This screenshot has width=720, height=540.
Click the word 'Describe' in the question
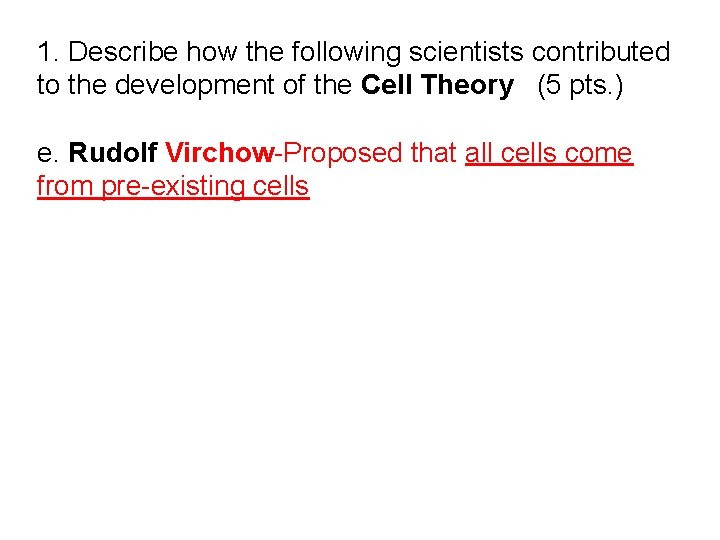pos(123,51)
